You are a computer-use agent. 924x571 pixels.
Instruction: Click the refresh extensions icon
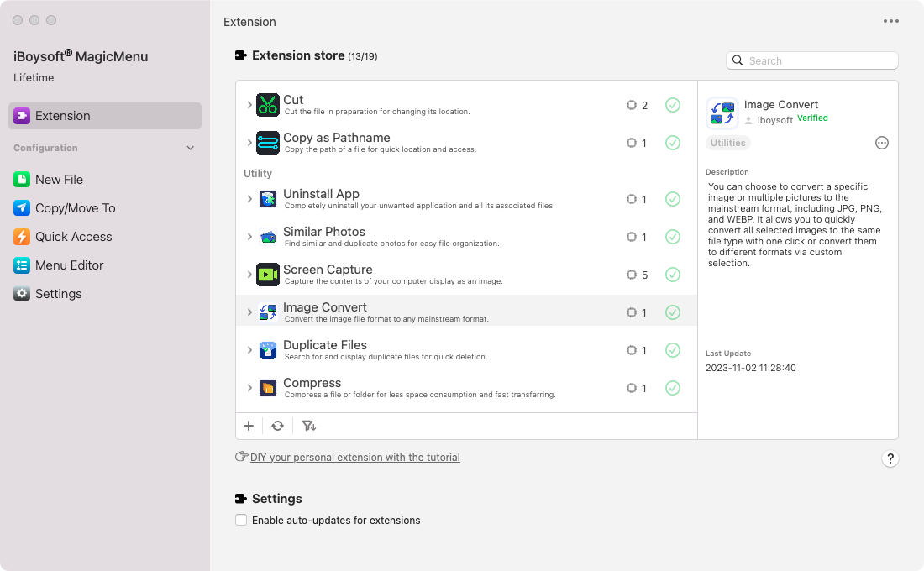[277, 426]
